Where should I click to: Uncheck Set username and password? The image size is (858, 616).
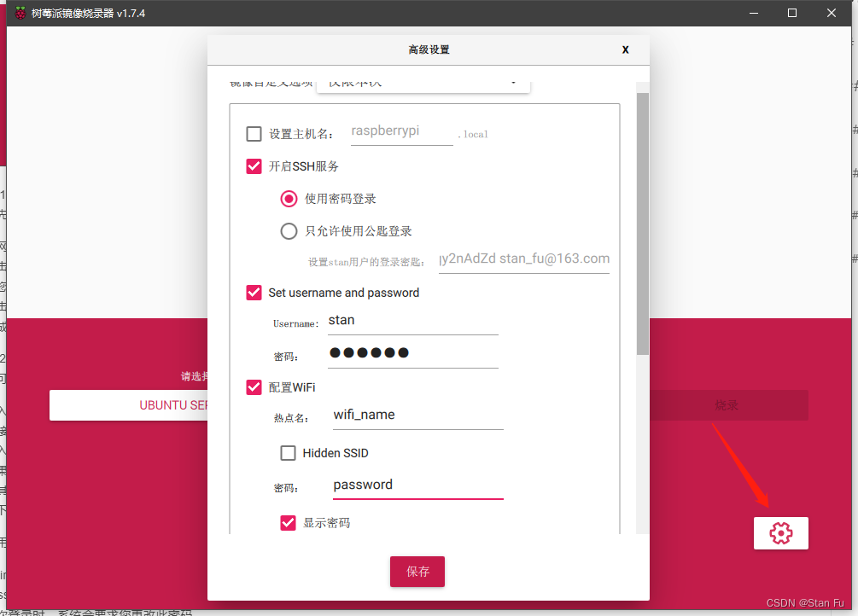tap(254, 293)
